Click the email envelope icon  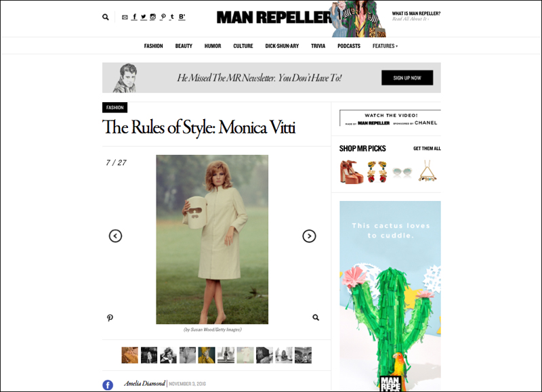click(125, 18)
